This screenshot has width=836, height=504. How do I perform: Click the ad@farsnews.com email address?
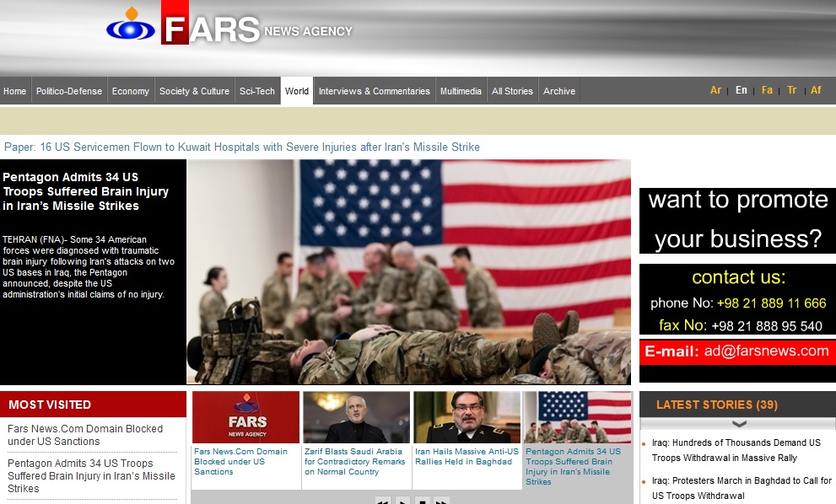tap(766, 351)
